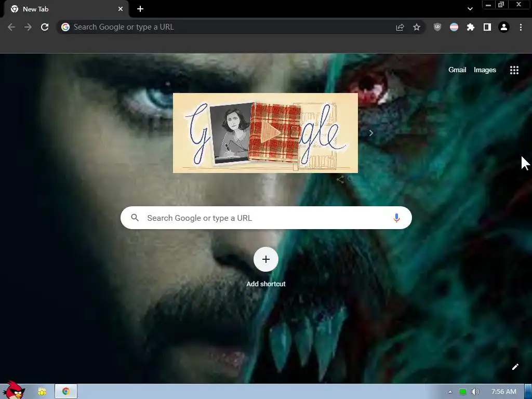This screenshot has height=399, width=532.
Task: Click the Chrome taskbar button
Action: [x=66, y=392]
